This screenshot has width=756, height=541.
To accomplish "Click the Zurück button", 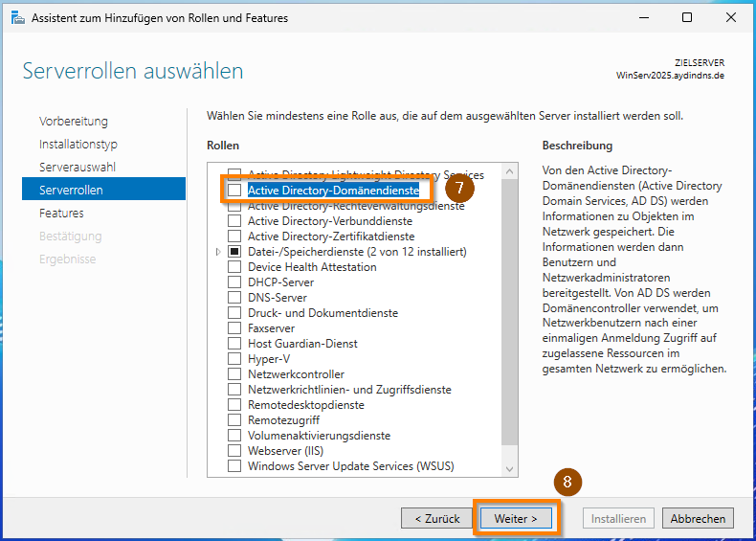I will point(436,519).
